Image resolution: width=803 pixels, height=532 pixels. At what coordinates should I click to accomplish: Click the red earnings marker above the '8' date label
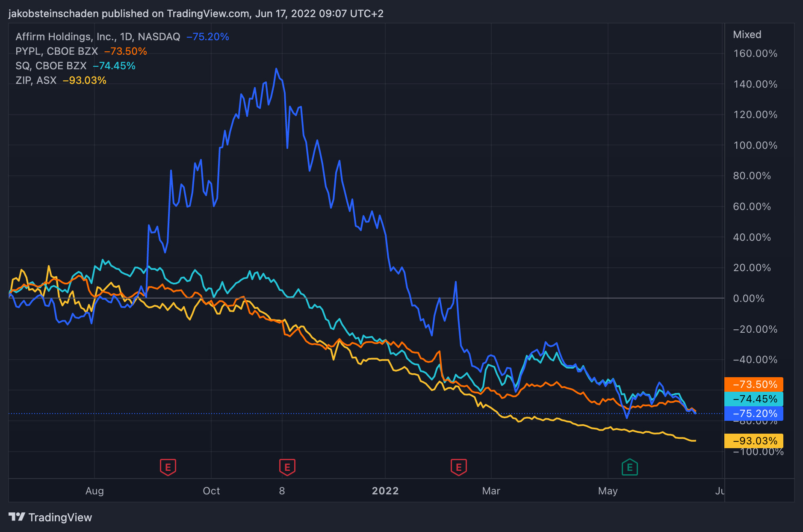[x=287, y=467]
